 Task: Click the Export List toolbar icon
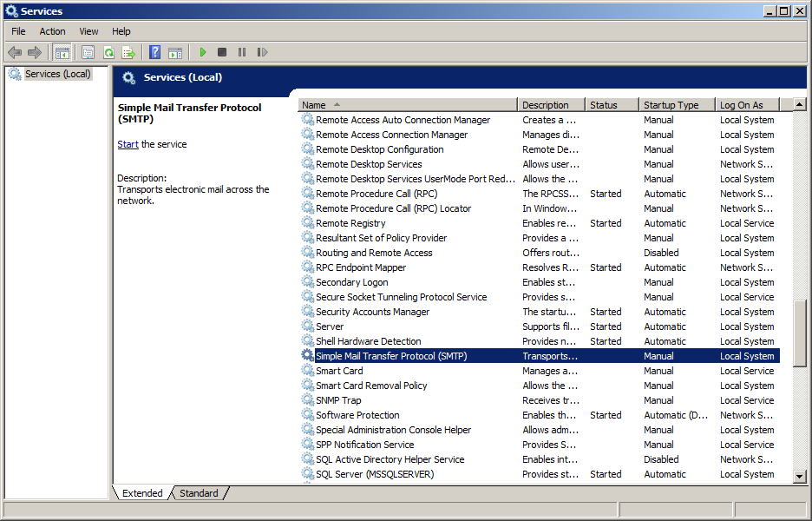pyautogui.click(x=128, y=53)
